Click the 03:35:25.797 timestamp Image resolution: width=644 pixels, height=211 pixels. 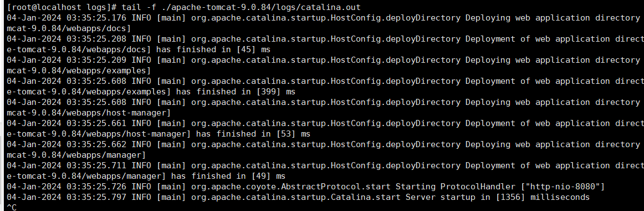coord(96,197)
